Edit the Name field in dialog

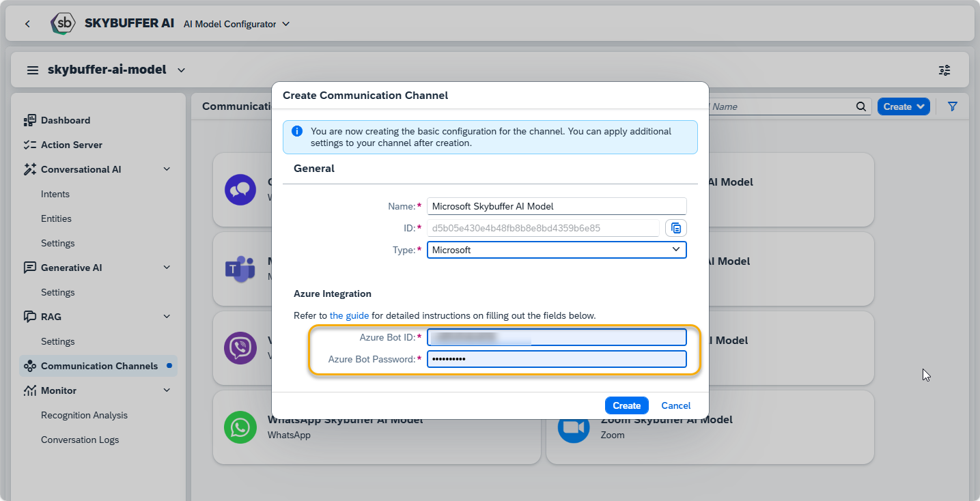tap(557, 206)
